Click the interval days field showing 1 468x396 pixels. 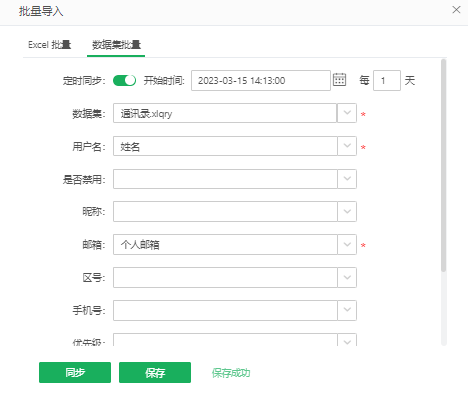[387, 80]
